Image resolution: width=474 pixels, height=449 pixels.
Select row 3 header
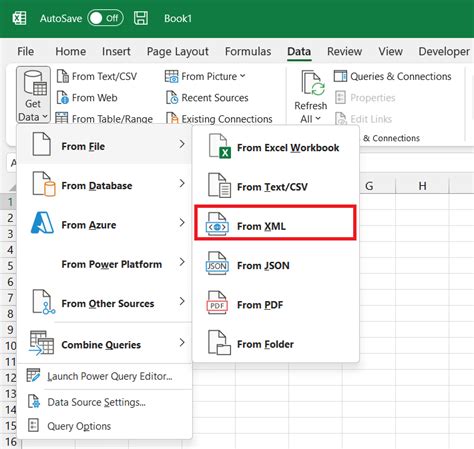tap(10, 234)
